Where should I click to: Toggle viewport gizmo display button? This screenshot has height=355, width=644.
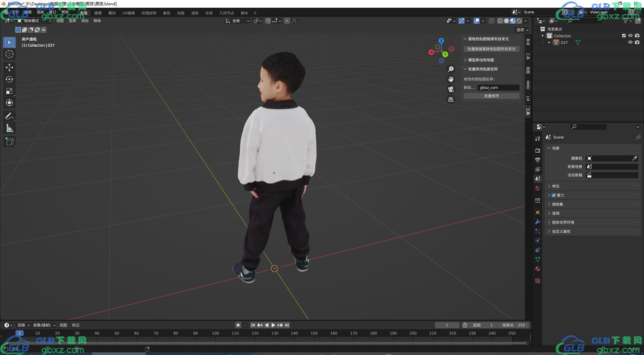[462, 21]
